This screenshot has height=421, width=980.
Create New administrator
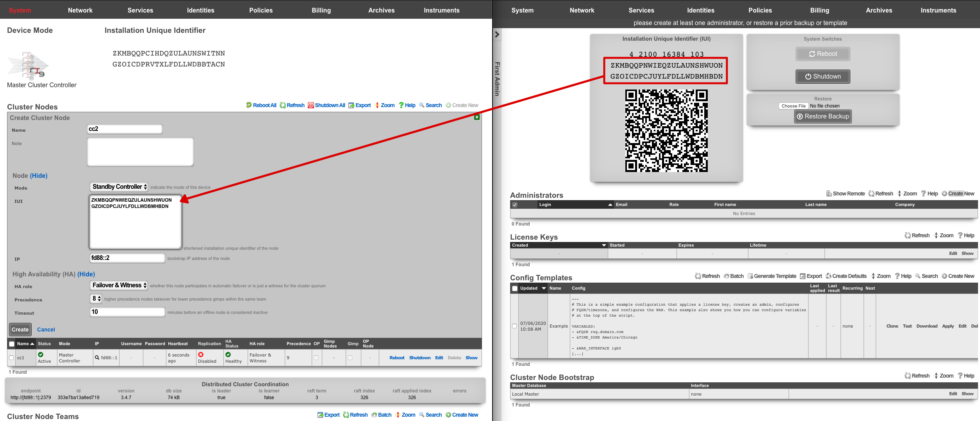pyautogui.click(x=958, y=193)
